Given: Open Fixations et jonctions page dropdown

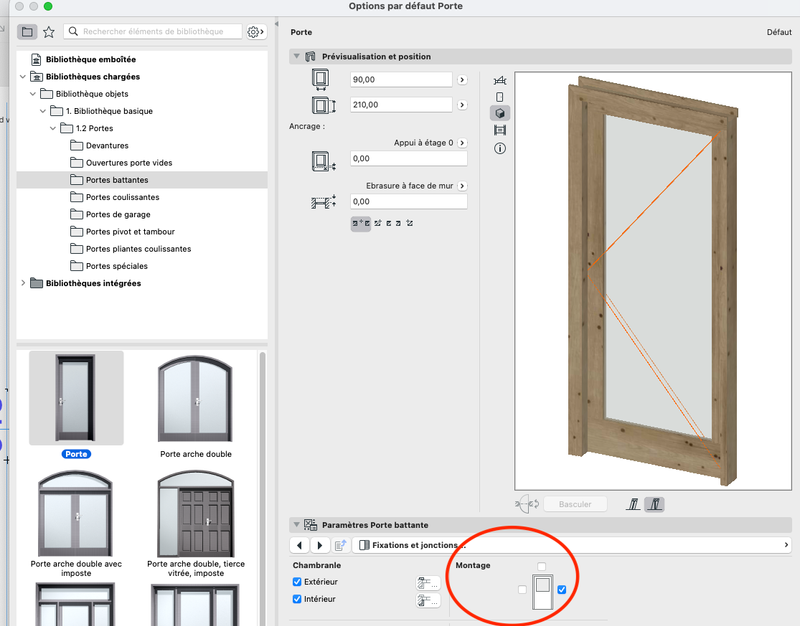Looking at the screenshot, I should [x=572, y=545].
